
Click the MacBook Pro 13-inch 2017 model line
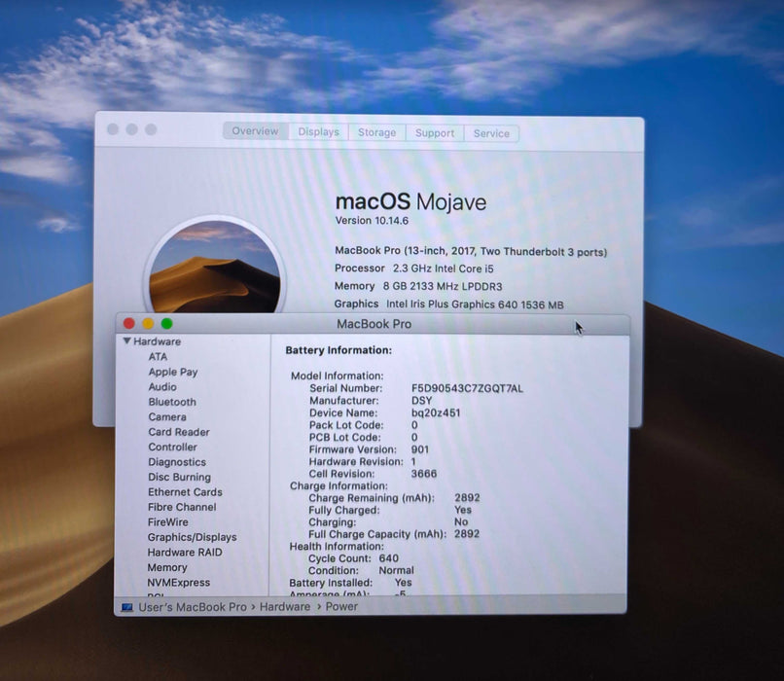coord(471,251)
